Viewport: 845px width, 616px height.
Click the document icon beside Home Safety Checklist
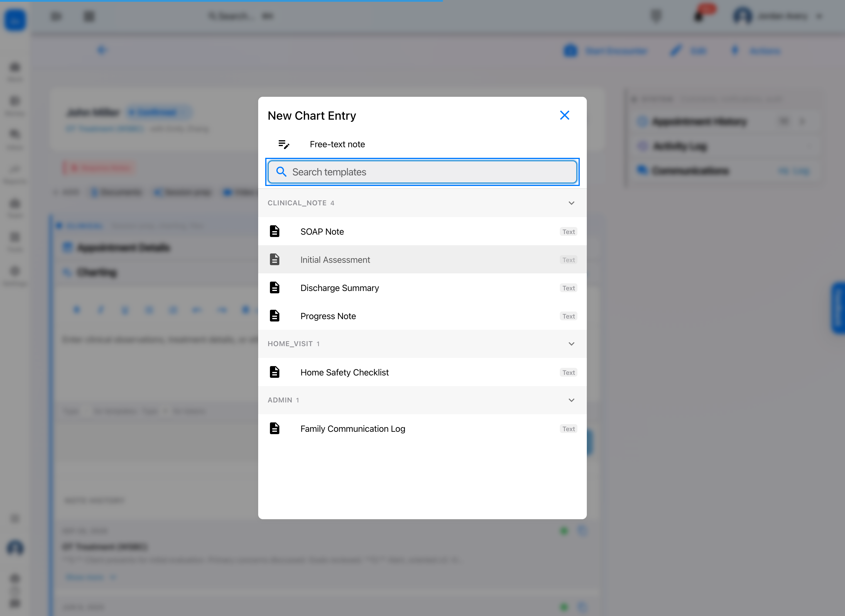point(274,372)
